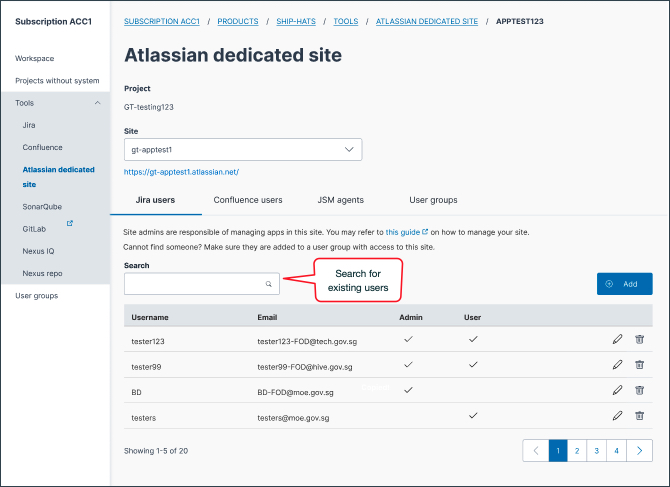670x487 pixels.
Task: Click email BD-FOD@moe.gov.sg
Action: point(295,392)
